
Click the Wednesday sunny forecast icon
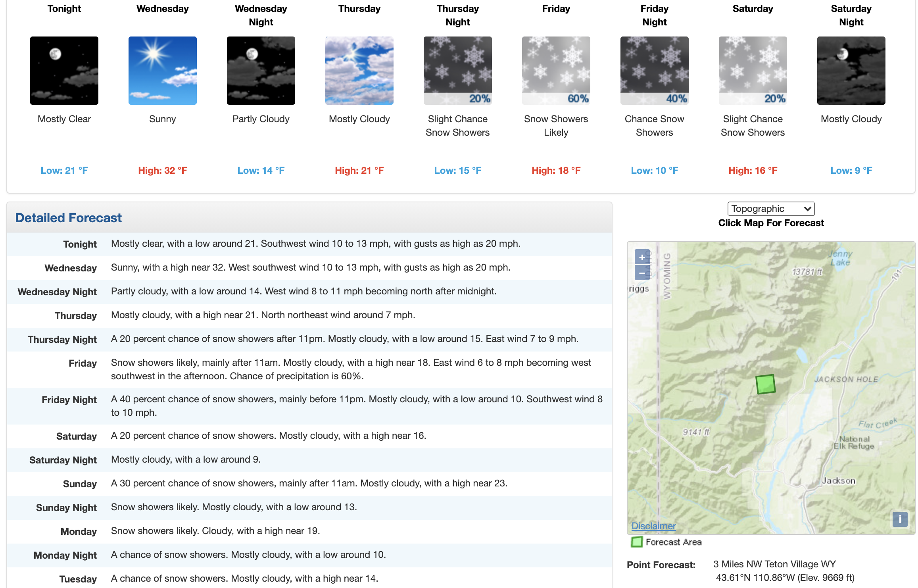[x=163, y=71]
